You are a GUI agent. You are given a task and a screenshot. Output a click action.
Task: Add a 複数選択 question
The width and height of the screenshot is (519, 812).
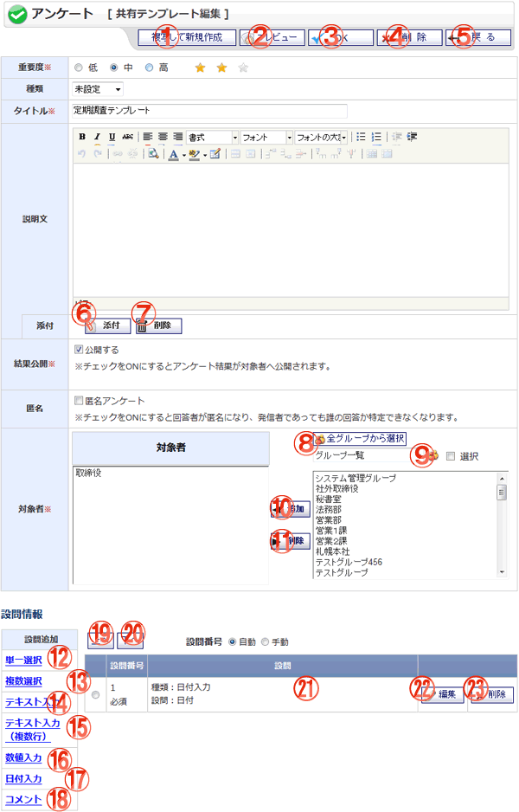(23, 681)
